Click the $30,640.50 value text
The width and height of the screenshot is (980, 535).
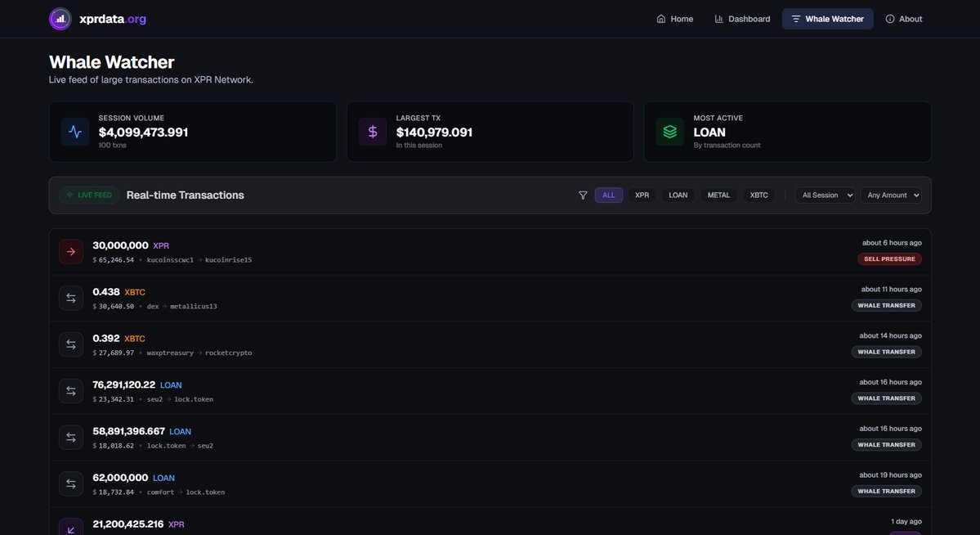(x=113, y=307)
